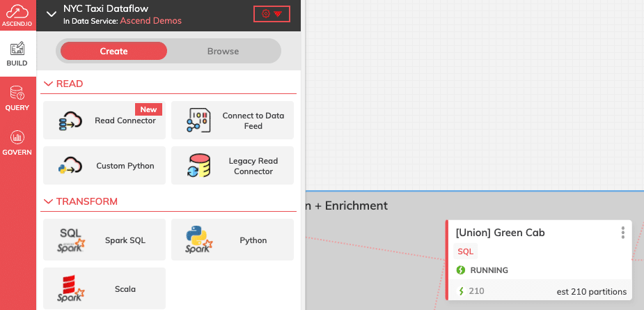This screenshot has width=644, height=310.
Task: Select the [Union] Green Cab title
Action: tap(501, 233)
